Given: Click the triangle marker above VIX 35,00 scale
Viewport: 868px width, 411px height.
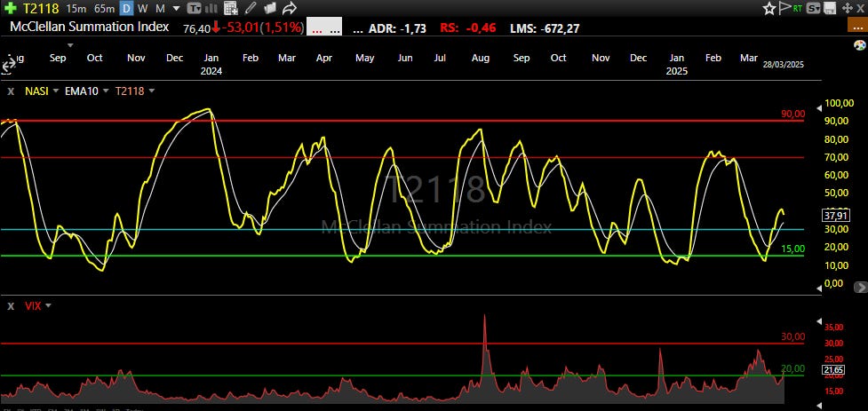Looking at the screenshot, I should [820, 320].
